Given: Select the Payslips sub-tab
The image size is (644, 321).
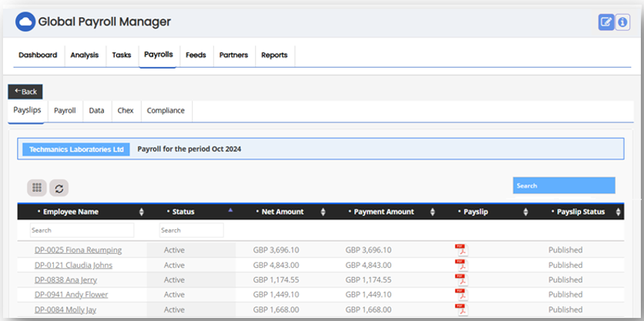Looking at the screenshot, I should tap(27, 110).
